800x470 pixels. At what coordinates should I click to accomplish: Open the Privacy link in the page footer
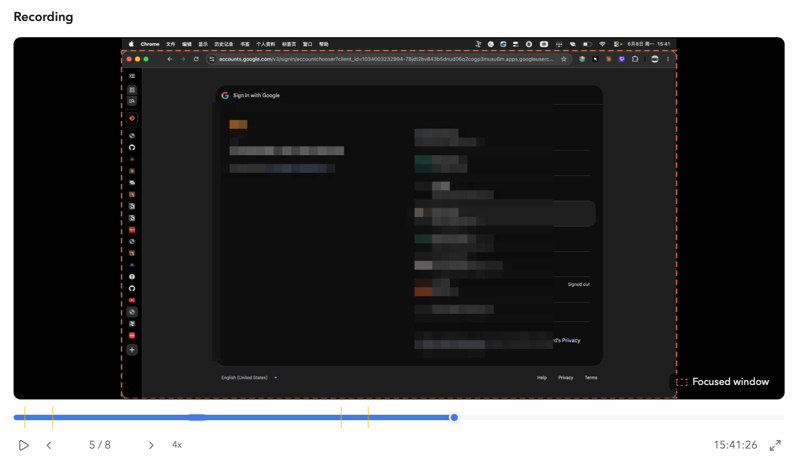click(x=565, y=378)
